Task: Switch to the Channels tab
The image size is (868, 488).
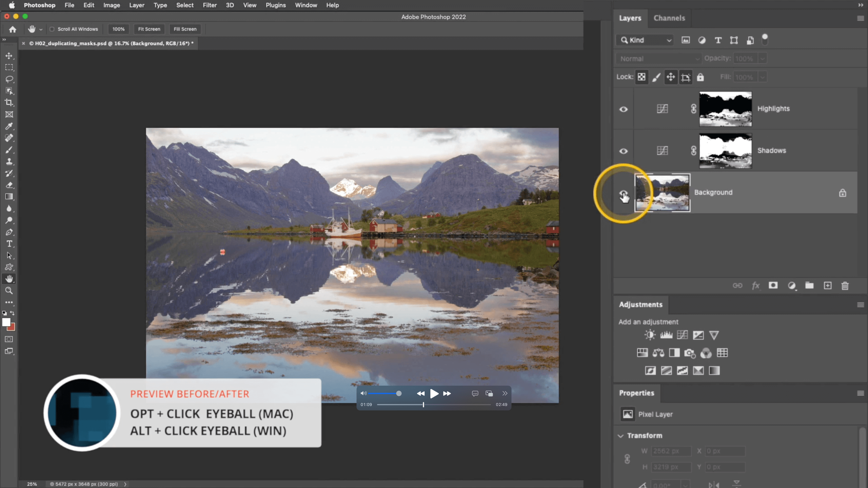Action: (669, 18)
